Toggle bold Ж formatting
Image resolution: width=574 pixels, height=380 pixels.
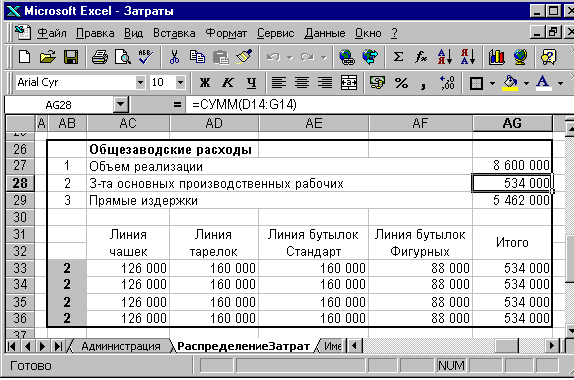(x=205, y=83)
